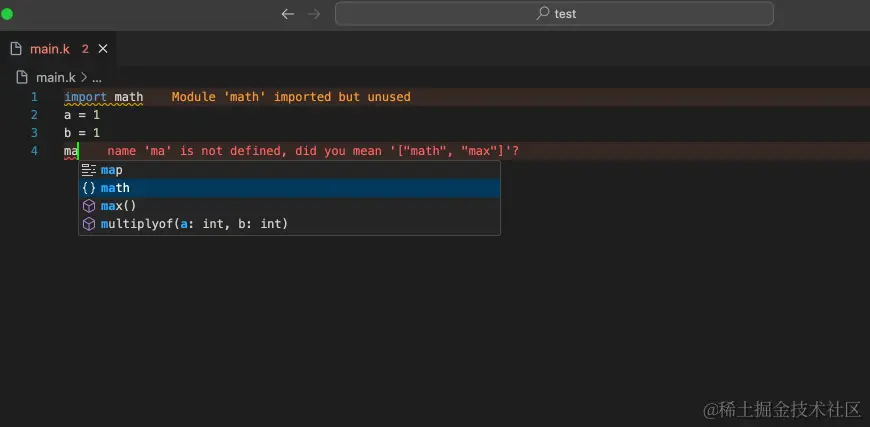Click the problem count '2' on main.k tab
Viewport: 870px width, 427px height.
(85, 49)
